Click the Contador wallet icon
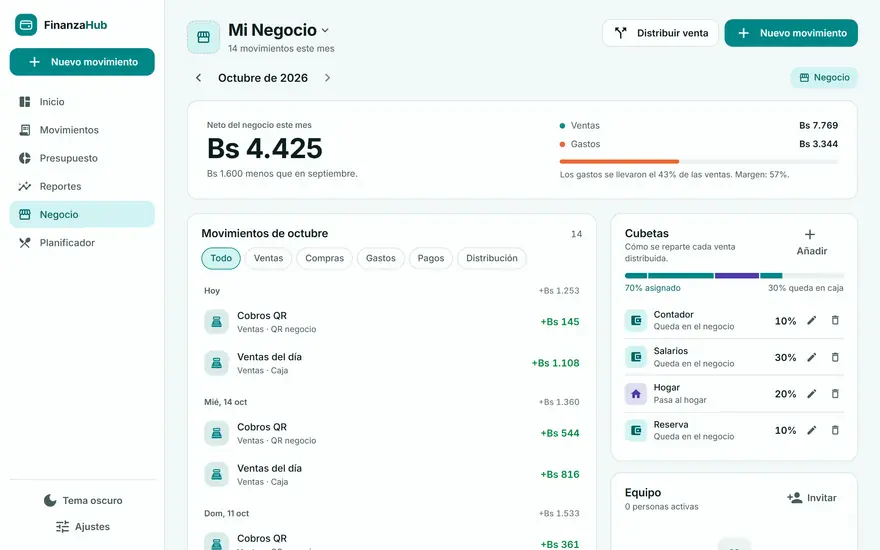 click(636, 320)
